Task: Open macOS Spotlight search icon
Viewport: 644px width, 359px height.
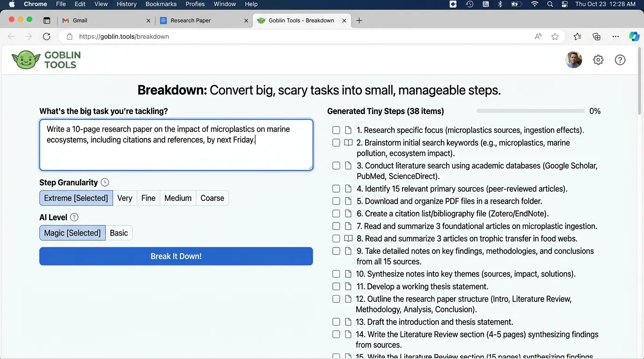Action: point(550,4)
